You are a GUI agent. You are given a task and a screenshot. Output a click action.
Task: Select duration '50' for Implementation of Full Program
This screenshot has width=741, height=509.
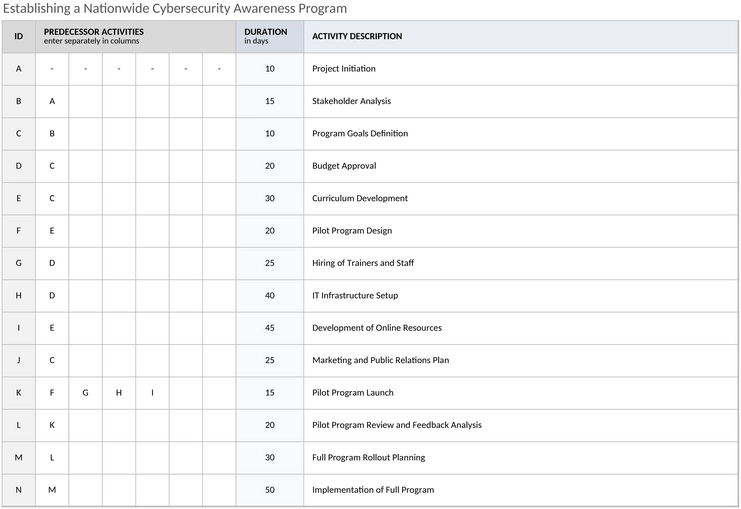point(270,490)
